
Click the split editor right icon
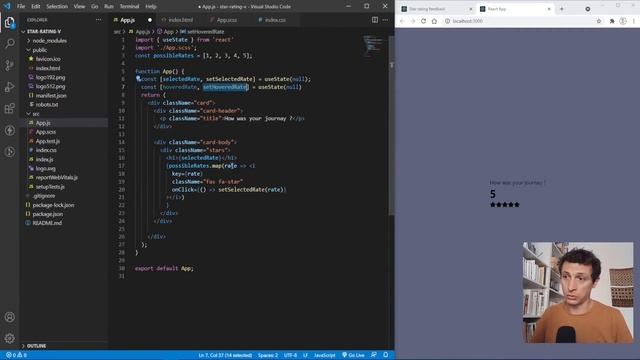375,20
